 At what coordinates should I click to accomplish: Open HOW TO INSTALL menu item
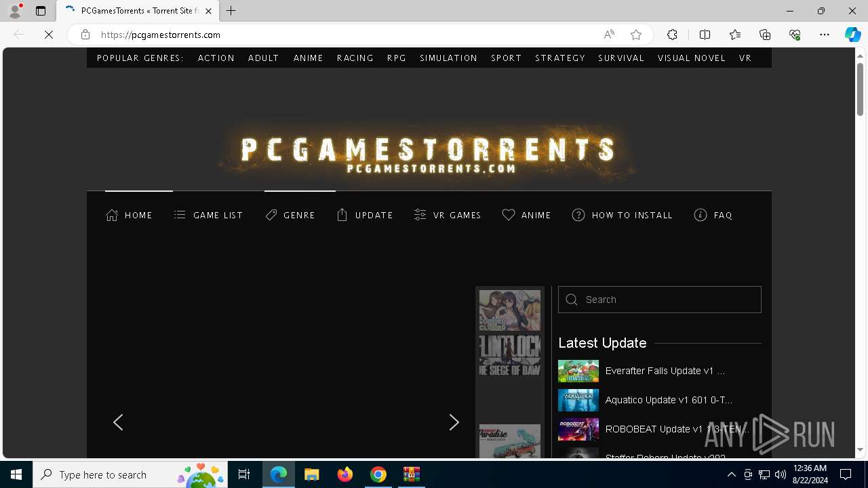pos(623,215)
